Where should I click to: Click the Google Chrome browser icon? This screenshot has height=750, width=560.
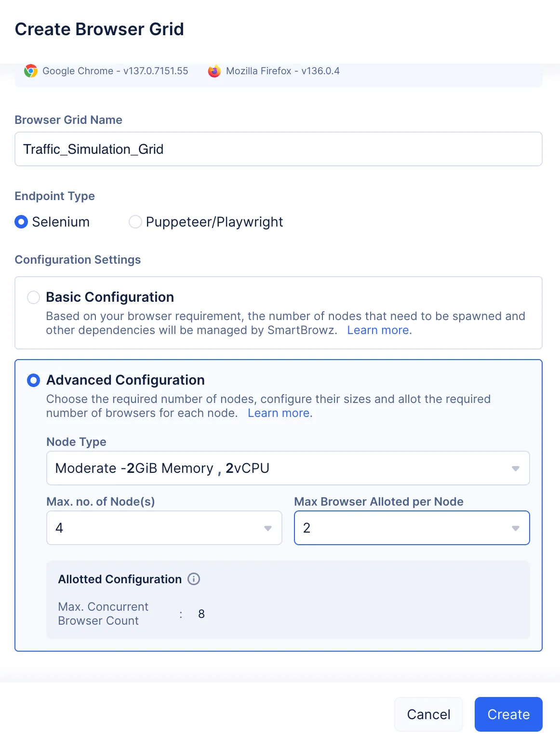pyautogui.click(x=31, y=71)
